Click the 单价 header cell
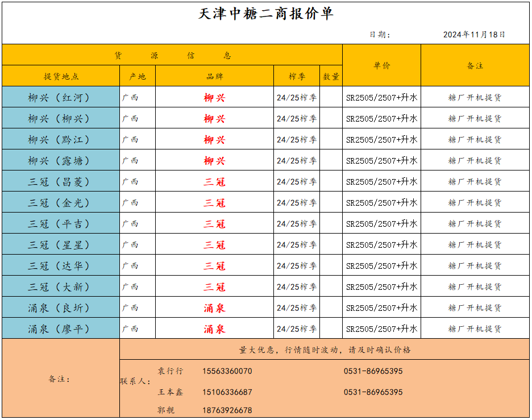The width and height of the screenshot is (532, 420). [381, 65]
